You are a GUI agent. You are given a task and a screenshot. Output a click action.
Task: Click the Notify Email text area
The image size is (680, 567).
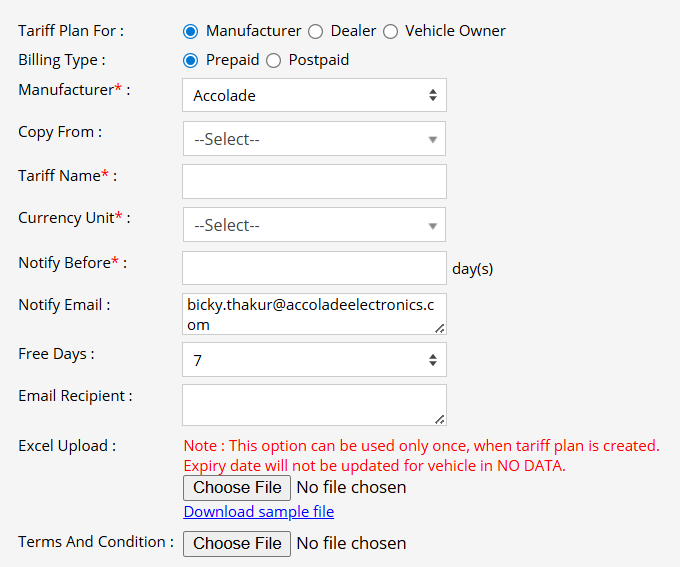(310, 313)
